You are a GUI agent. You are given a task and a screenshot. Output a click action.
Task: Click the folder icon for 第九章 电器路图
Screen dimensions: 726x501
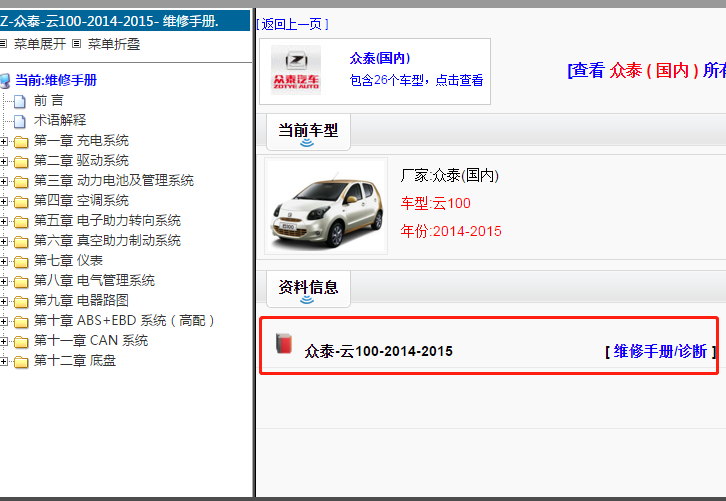21,301
